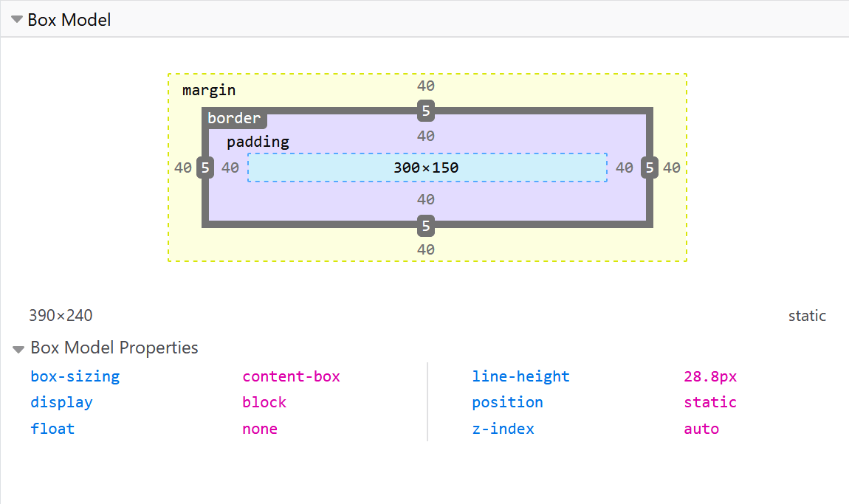This screenshot has height=504, width=849.
Task: Edit the top margin value of 40
Action: (426, 86)
